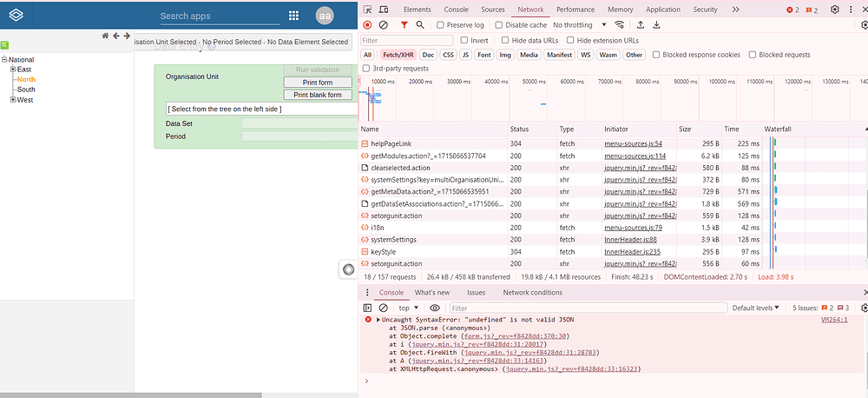Click the horizontal scrollbar at the page bottom
The height and width of the screenshot is (398, 868).
point(131,395)
